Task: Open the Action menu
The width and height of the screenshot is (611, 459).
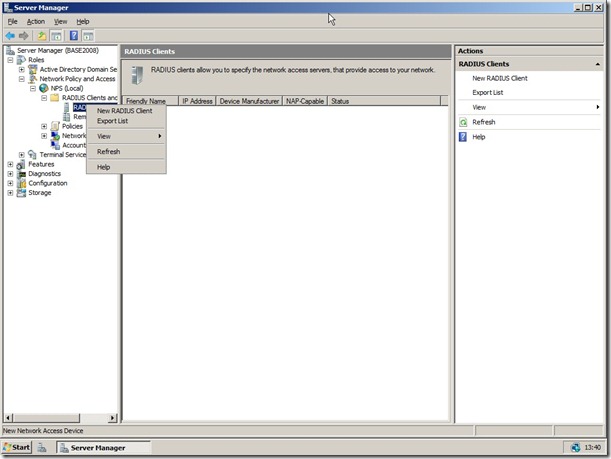Action: tap(36, 21)
